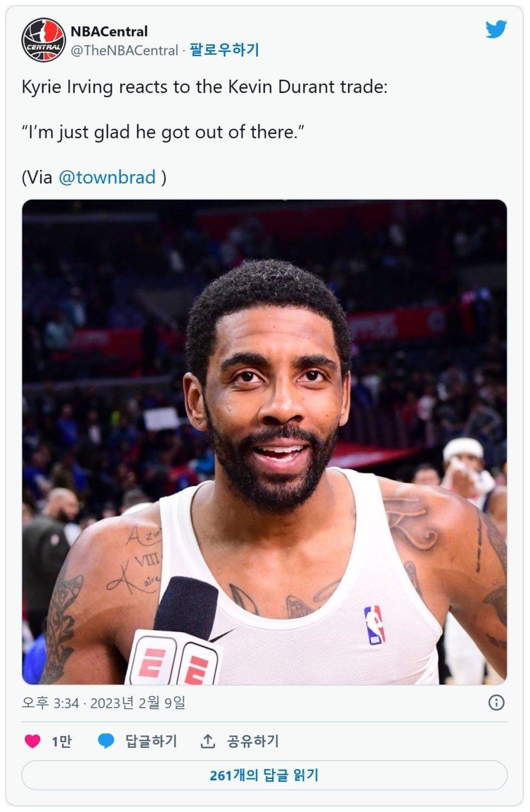Click the Kevin Durant trade tweet text line

point(205,87)
